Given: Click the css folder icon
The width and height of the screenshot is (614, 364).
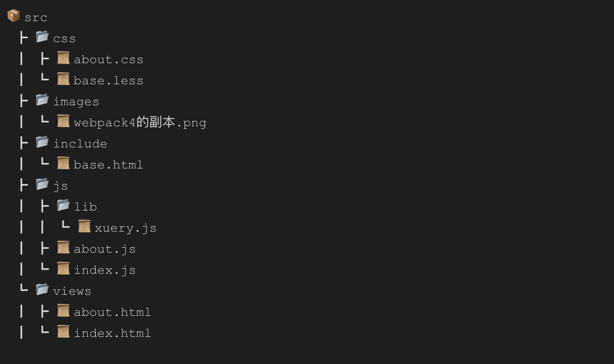Looking at the screenshot, I should [x=42, y=37].
